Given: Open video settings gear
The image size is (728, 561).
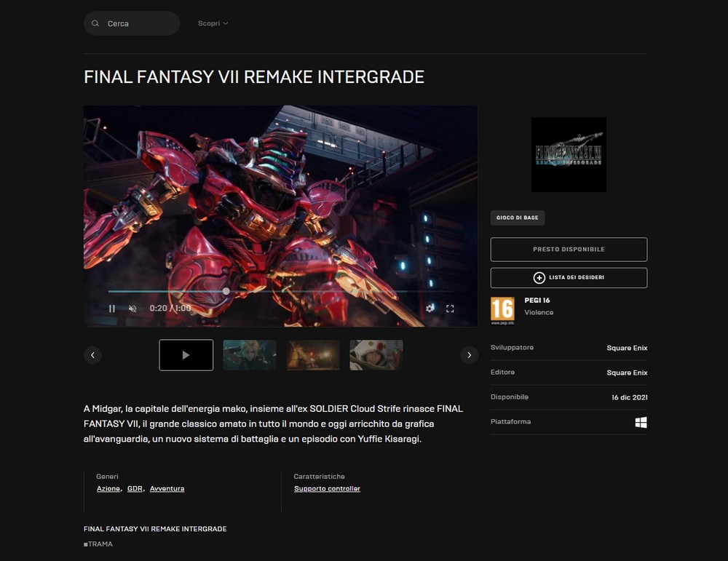Looking at the screenshot, I should coord(430,308).
